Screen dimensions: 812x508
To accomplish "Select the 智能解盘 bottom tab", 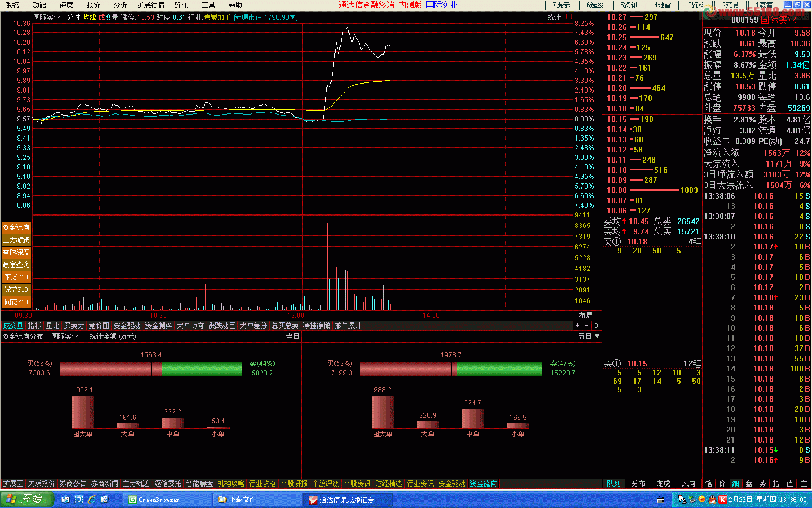I will click(199, 484).
